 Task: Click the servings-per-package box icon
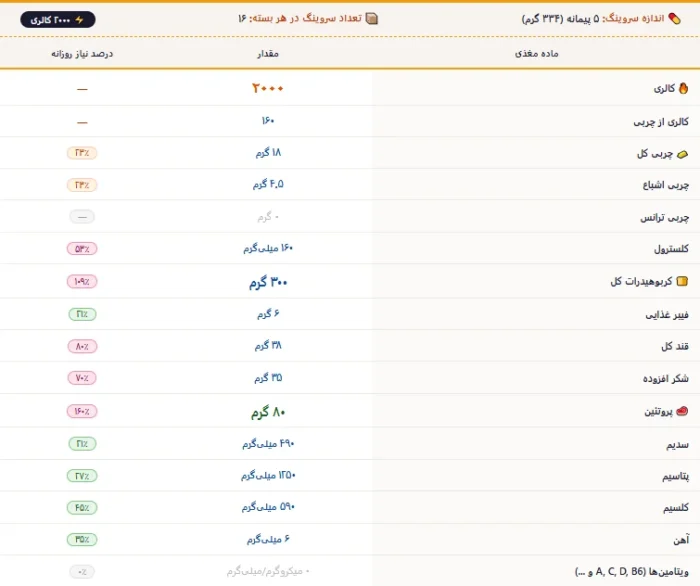click(371, 18)
